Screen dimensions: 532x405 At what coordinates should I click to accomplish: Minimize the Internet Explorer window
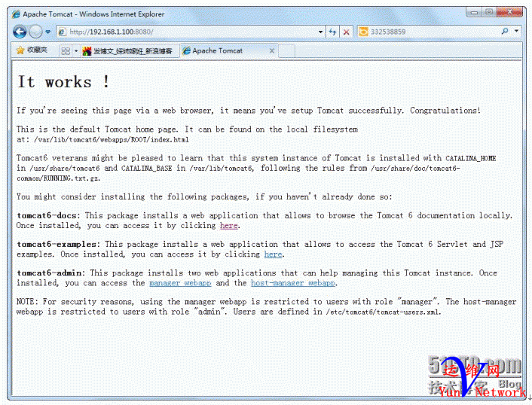click(475, 12)
